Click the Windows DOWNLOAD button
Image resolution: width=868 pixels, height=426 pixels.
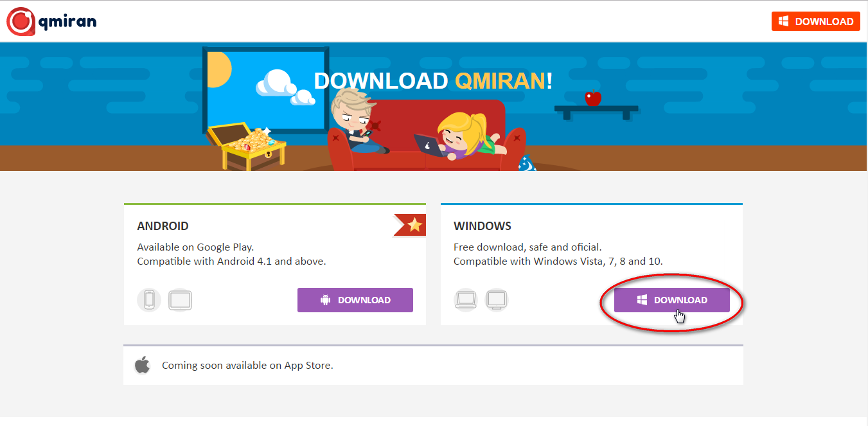(x=671, y=300)
